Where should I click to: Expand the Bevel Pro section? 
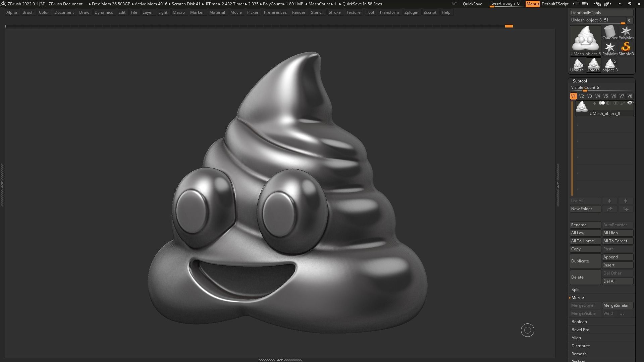(580, 330)
